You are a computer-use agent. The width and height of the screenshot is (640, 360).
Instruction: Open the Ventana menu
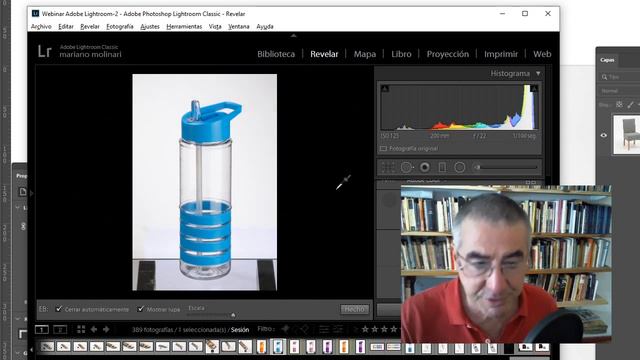[x=239, y=27]
